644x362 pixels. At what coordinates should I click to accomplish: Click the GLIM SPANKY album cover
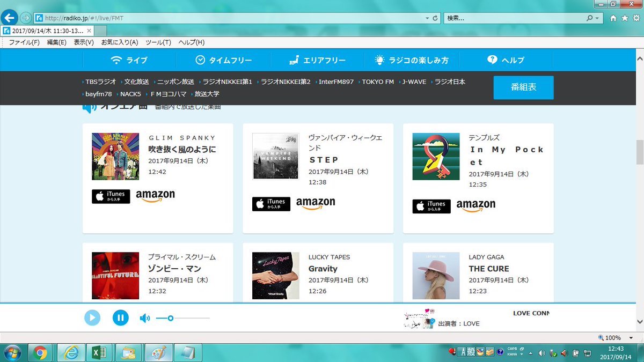pos(115,156)
